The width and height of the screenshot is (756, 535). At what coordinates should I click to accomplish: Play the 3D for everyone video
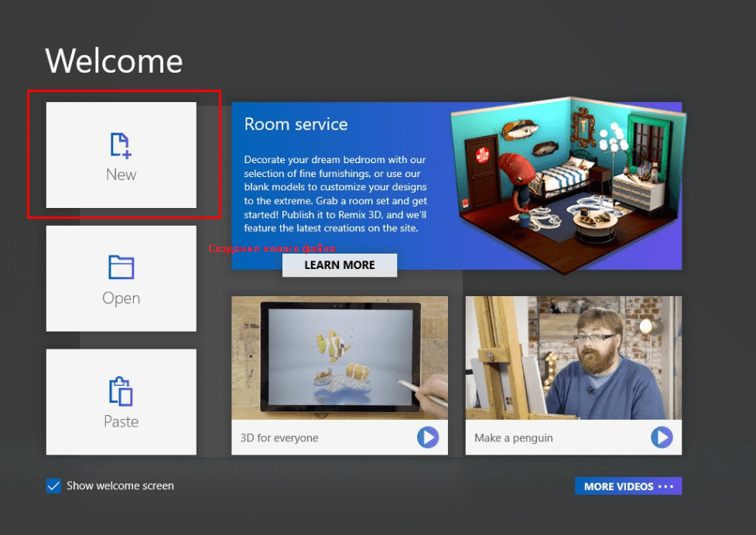point(428,438)
